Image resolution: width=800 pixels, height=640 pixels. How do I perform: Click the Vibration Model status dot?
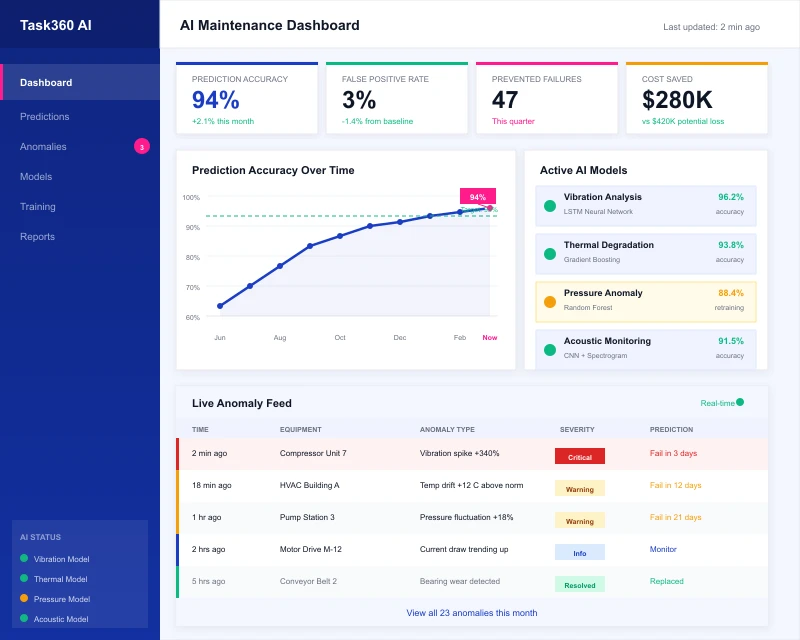(x=24, y=558)
